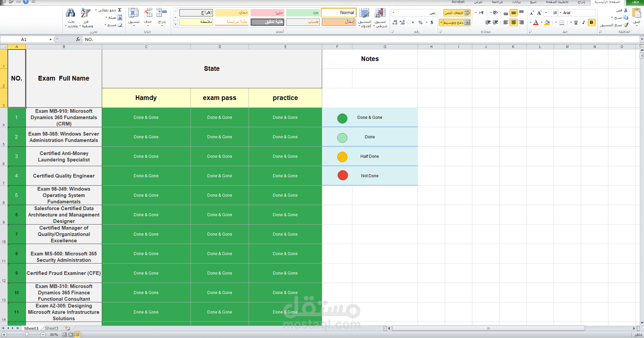644x338 pixels.
Task: Click the Comma Style icon
Action: 413,22
